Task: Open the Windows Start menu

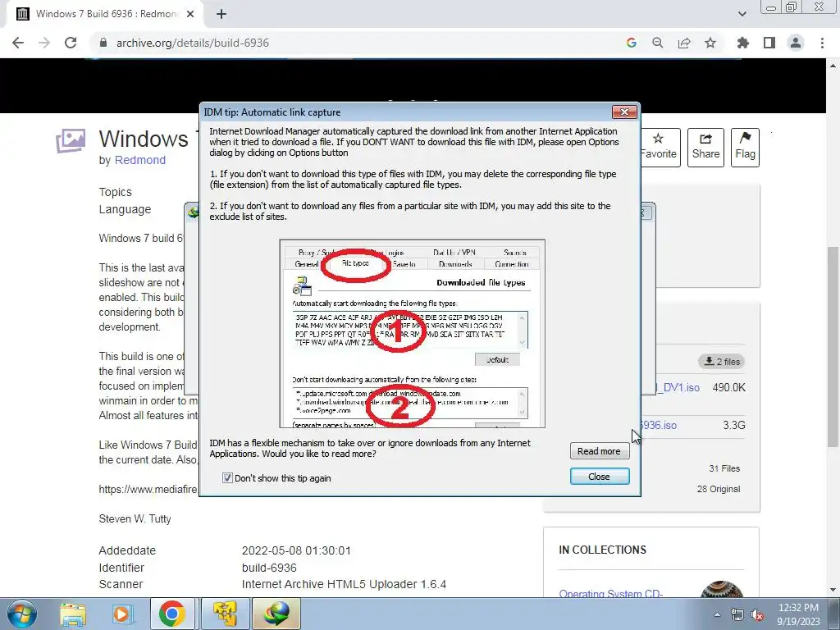Action: (x=21, y=614)
